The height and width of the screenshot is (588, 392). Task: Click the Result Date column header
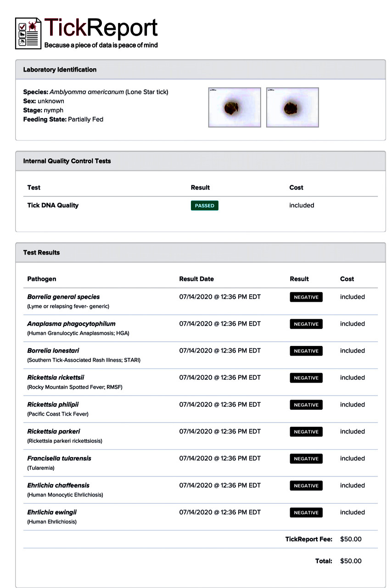(x=196, y=279)
